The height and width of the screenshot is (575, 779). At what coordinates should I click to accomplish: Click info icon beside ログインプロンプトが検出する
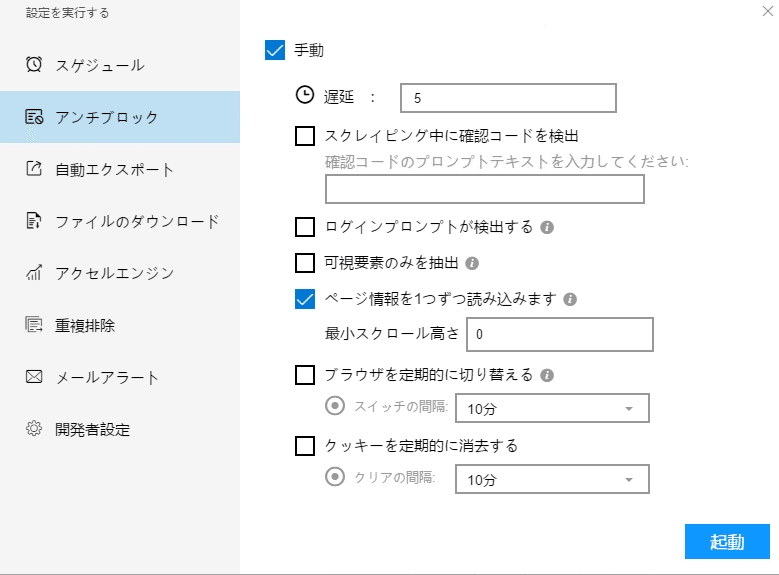click(x=547, y=227)
